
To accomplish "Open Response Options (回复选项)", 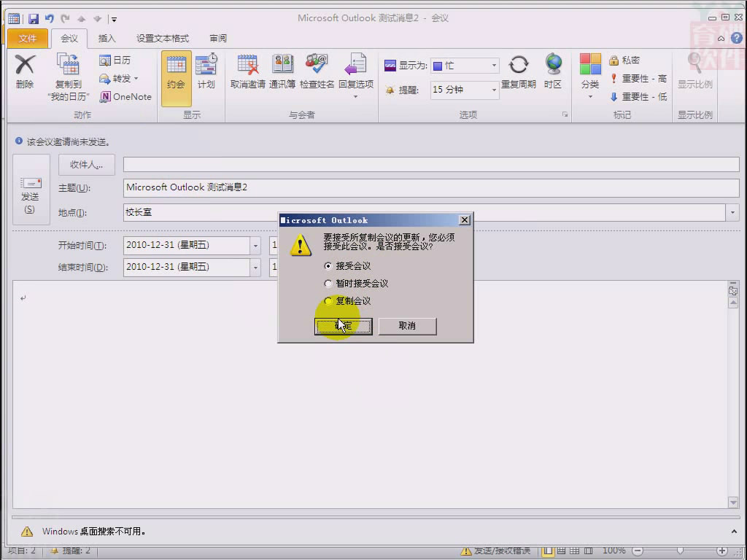I will (356, 76).
